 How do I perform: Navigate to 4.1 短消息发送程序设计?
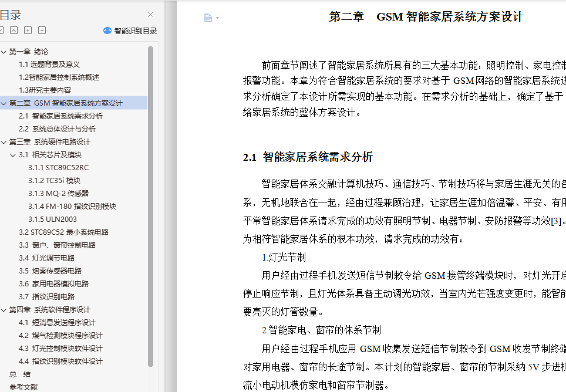57,323
